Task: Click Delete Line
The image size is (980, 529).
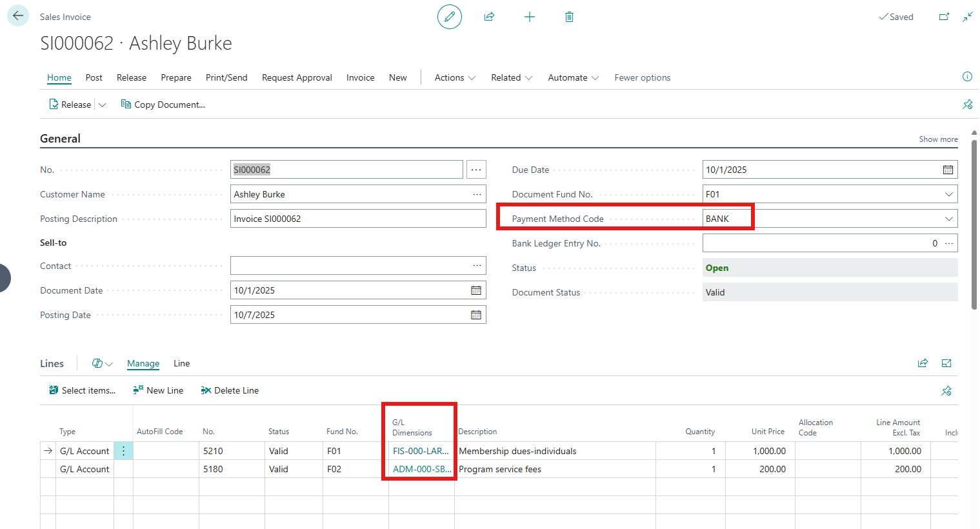Action: point(230,390)
